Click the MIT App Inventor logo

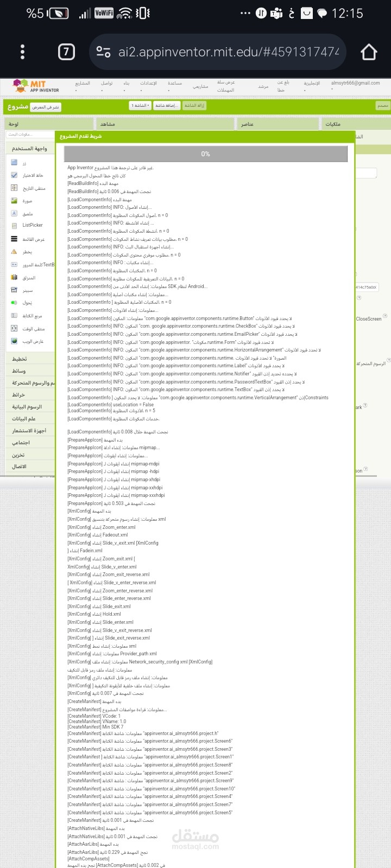click(x=36, y=86)
